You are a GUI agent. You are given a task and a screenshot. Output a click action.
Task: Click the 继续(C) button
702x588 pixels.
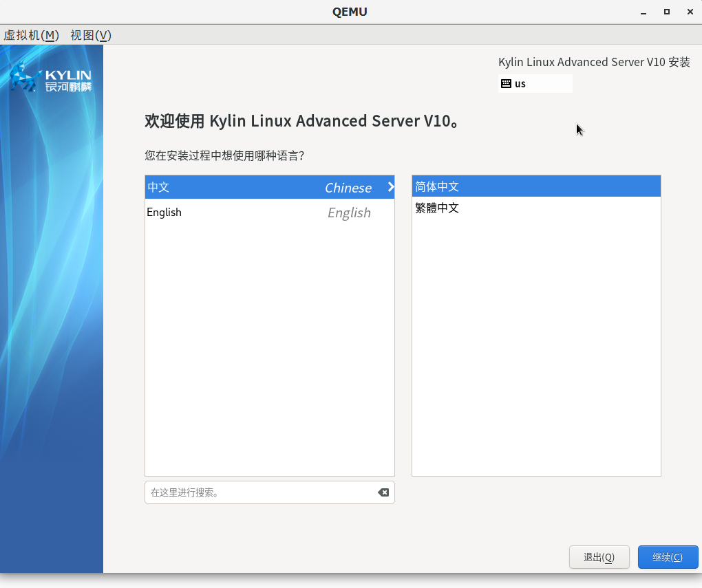click(668, 557)
